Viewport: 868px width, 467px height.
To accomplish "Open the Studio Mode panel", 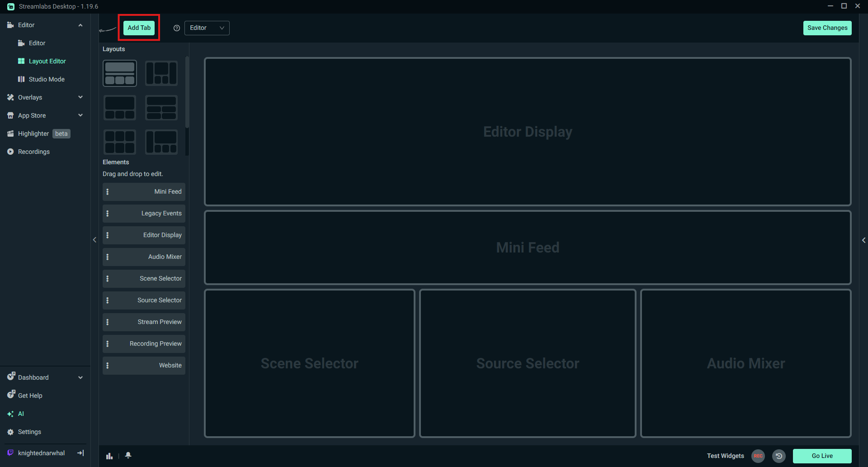I will 47,79.
